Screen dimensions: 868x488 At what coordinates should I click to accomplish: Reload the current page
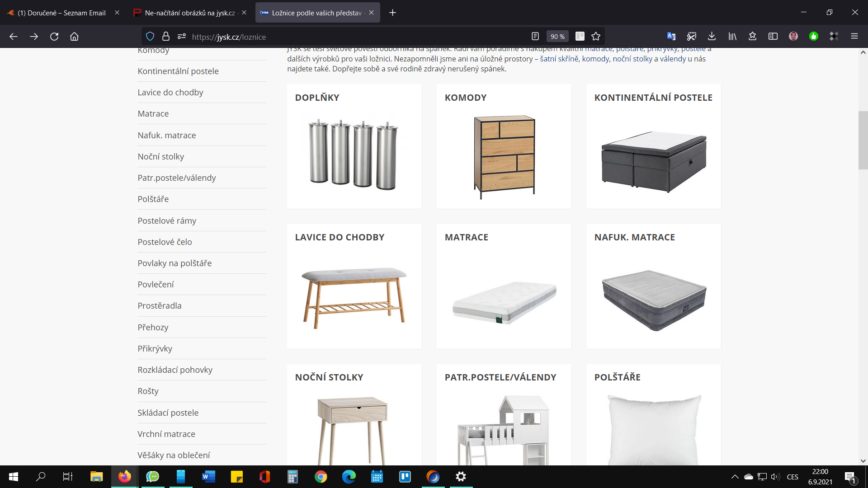pyautogui.click(x=54, y=37)
